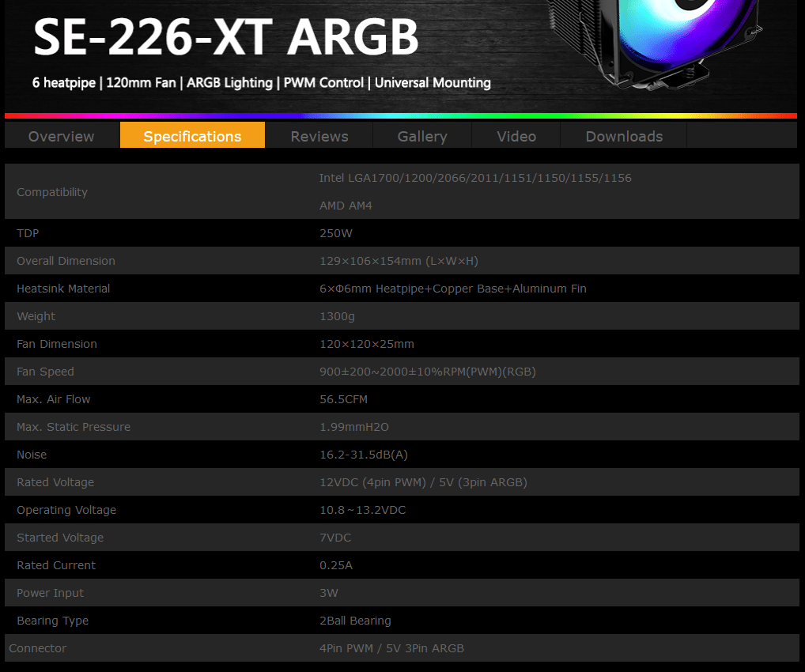805x672 pixels.
Task: Click the 2Ball Bearing value
Action: [355, 621]
